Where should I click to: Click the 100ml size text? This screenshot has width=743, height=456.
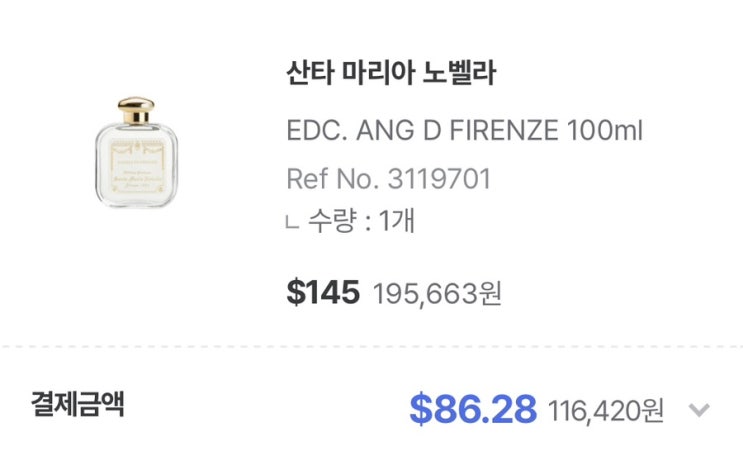(x=604, y=131)
